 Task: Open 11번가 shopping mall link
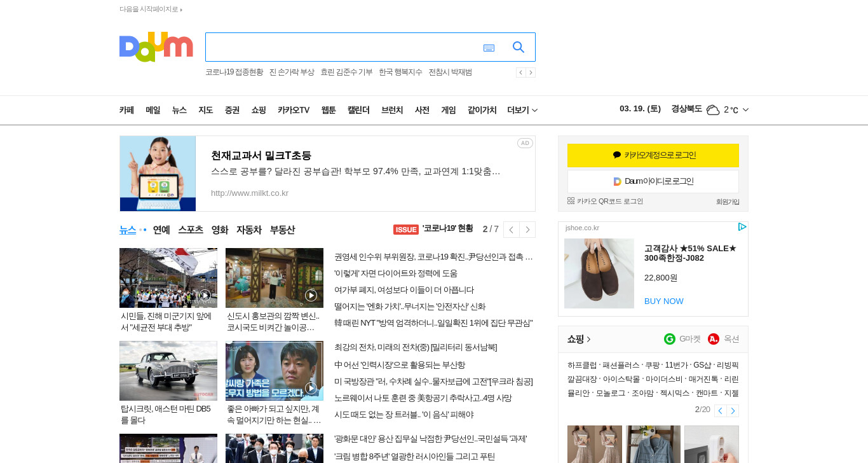[x=676, y=365]
